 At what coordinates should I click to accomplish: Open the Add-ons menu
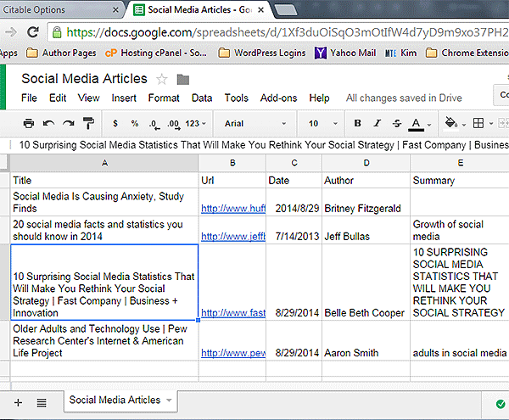point(278,98)
